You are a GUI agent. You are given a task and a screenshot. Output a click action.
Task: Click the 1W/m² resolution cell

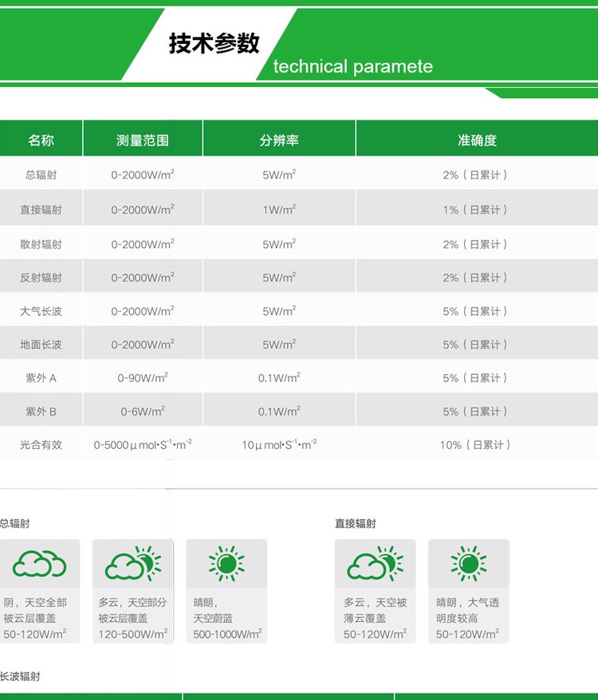click(x=279, y=210)
